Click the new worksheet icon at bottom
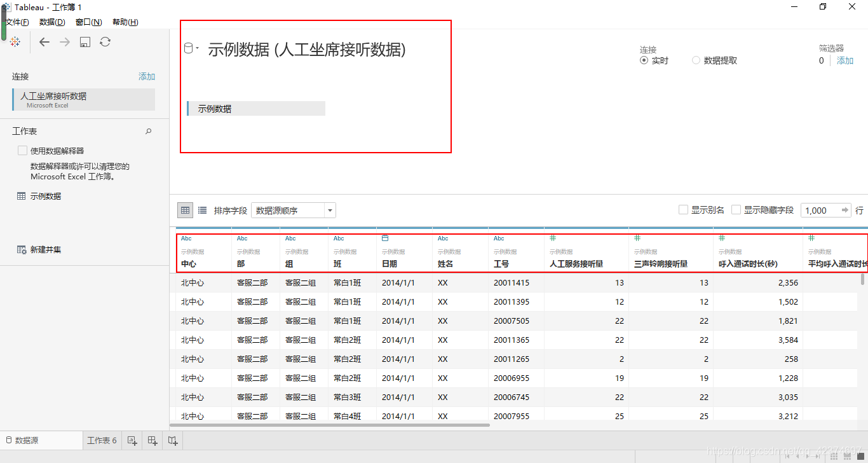This screenshot has width=868, height=463. (132, 440)
